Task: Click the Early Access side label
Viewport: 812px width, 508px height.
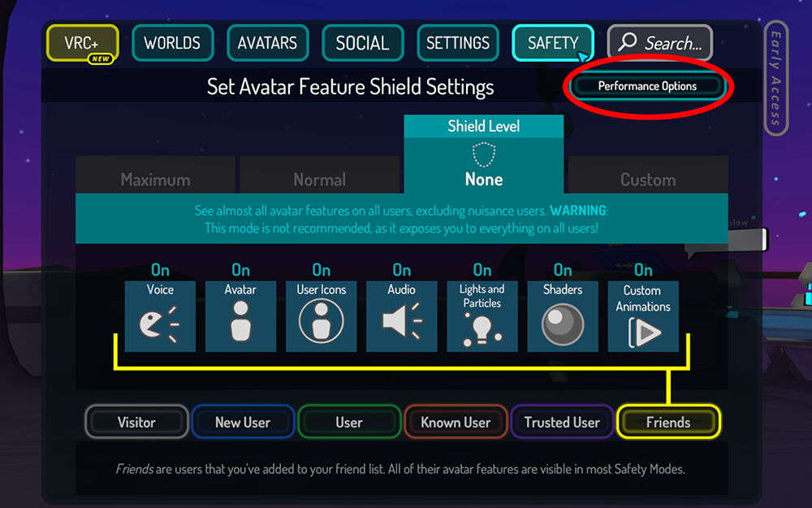Action: [x=775, y=78]
